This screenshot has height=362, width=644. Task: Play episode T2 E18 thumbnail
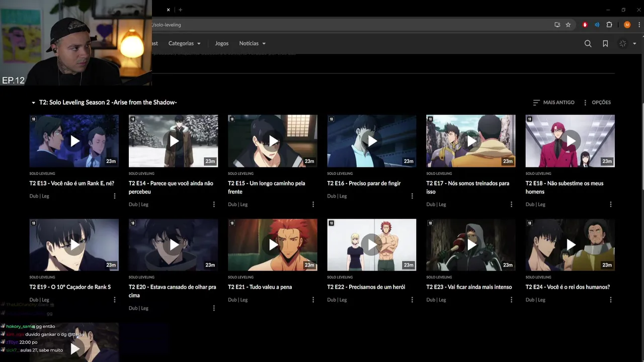point(570,141)
